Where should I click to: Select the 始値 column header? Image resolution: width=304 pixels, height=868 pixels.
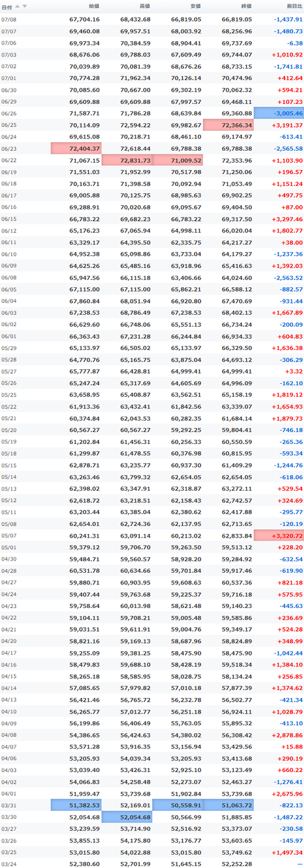point(94,7)
